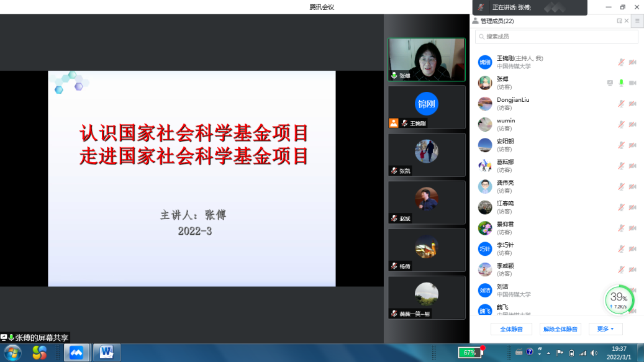Image resolution: width=644 pixels, height=362 pixels.
Task: Click the 锦刚 avatar video tile
Action: click(426, 104)
